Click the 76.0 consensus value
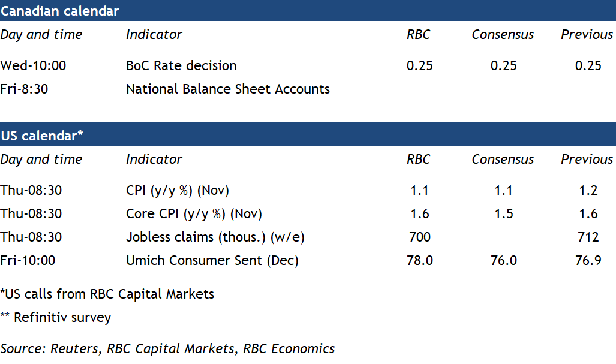The image size is (616, 364). (504, 261)
